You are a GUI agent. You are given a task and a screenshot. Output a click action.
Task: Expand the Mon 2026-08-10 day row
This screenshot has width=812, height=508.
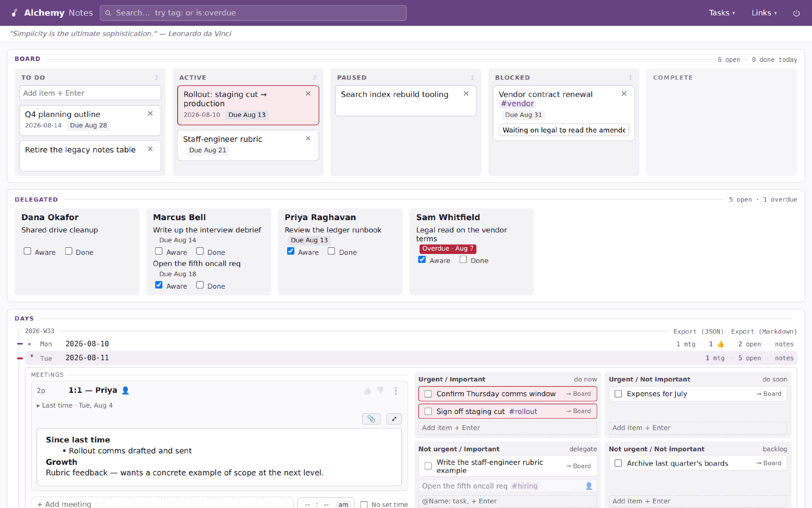pos(30,344)
